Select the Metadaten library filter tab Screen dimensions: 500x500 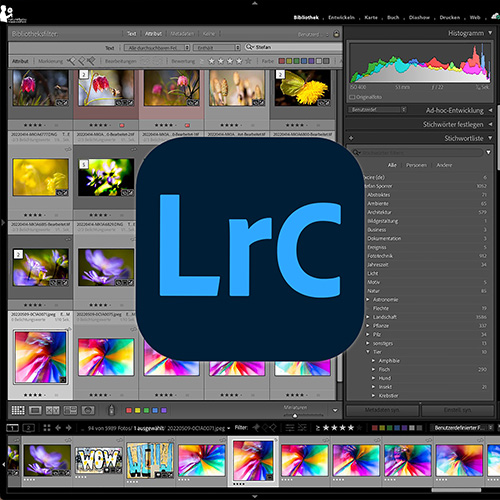tap(182, 34)
